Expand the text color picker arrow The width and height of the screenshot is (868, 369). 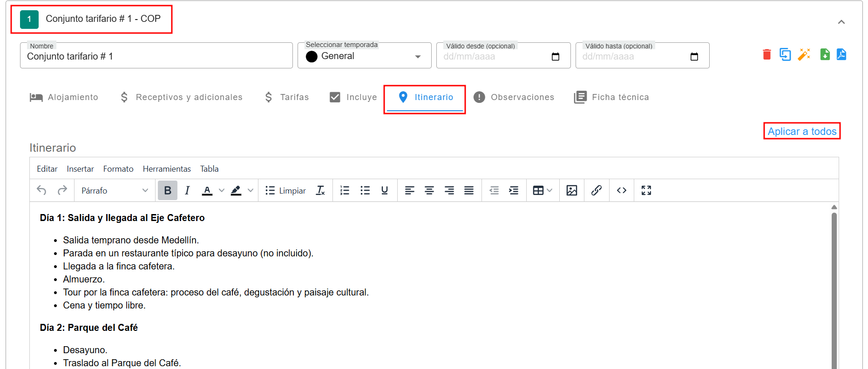(x=222, y=190)
